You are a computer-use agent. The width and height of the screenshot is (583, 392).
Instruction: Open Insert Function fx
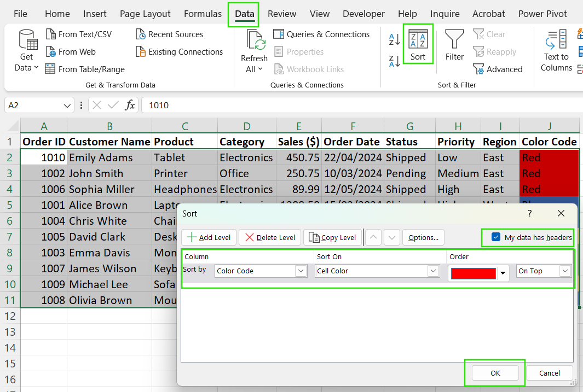[x=130, y=105]
